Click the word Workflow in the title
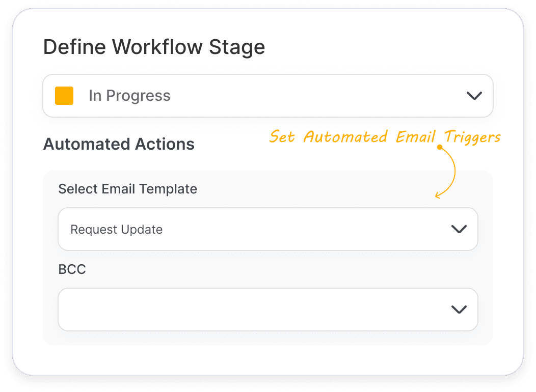The height and width of the screenshot is (392, 536). point(157,47)
